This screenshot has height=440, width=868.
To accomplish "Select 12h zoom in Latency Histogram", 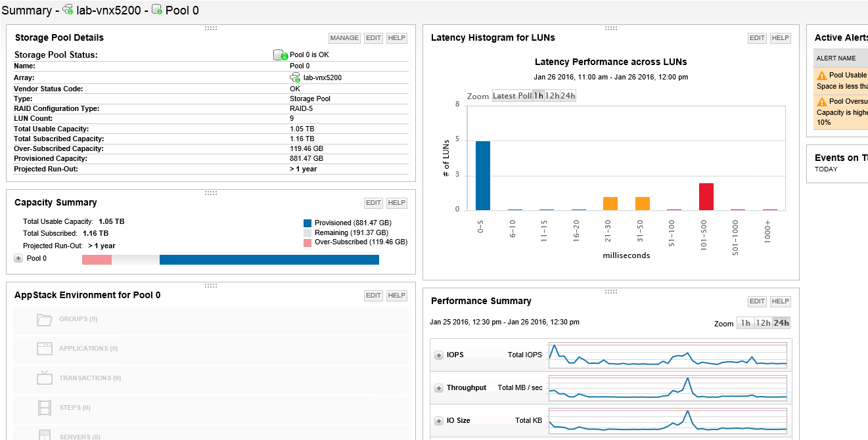I will coord(552,96).
